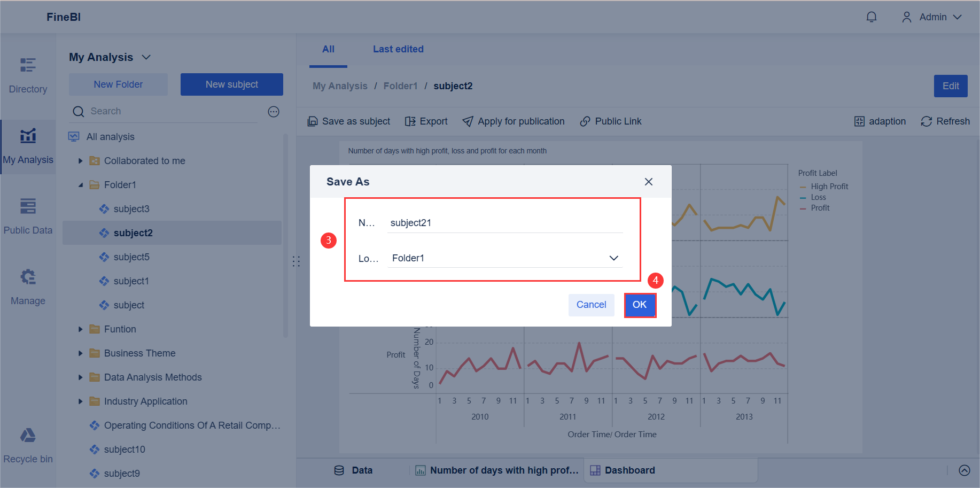The height and width of the screenshot is (488, 980).
Task: Open the Manage sidebar section
Action: pyautogui.click(x=28, y=286)
